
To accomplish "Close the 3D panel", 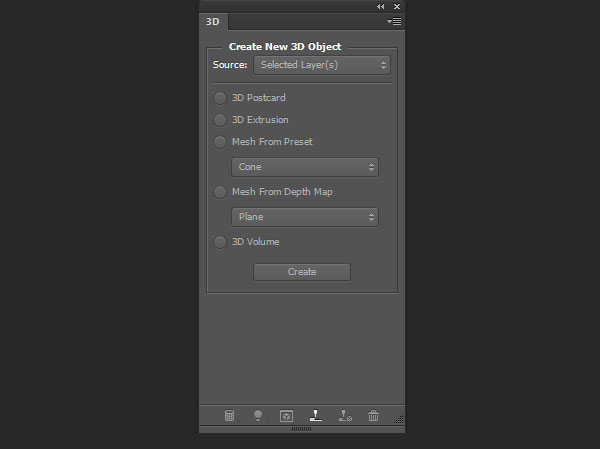I will (x=396, y=6).
